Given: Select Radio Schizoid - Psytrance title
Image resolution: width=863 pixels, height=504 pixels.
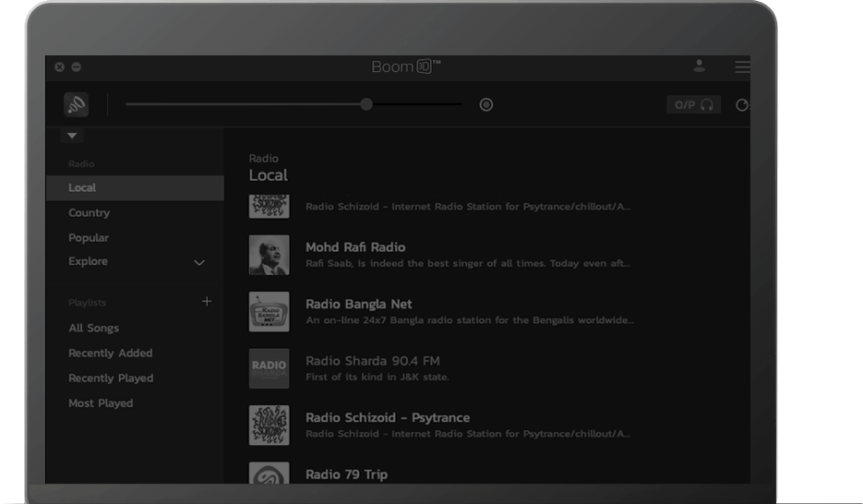Looking at the screenshot, I should [x=388, y=417].
